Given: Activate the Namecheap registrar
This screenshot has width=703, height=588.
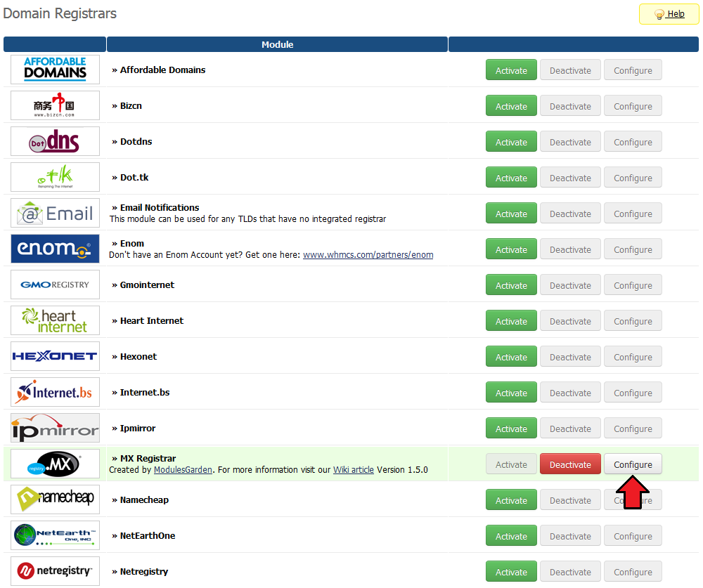Looking at the screenshot, I should [511, 500].
